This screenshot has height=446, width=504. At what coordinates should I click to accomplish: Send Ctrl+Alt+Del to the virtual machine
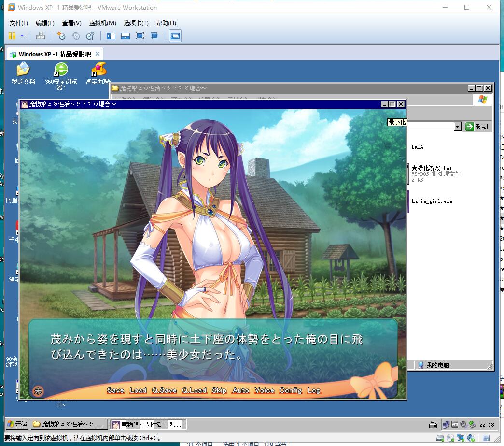point(40,36)
